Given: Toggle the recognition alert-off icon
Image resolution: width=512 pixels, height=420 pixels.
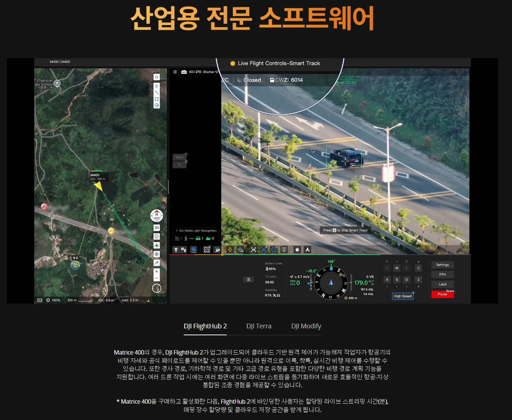Looking at the screenshot, I should click(x=177, y=239).
